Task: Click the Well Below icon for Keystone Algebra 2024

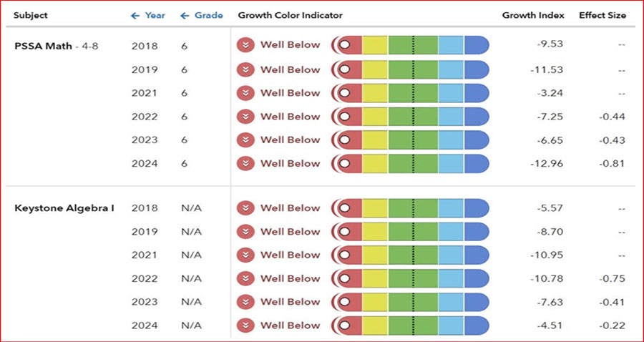Action: pos(246,326)
